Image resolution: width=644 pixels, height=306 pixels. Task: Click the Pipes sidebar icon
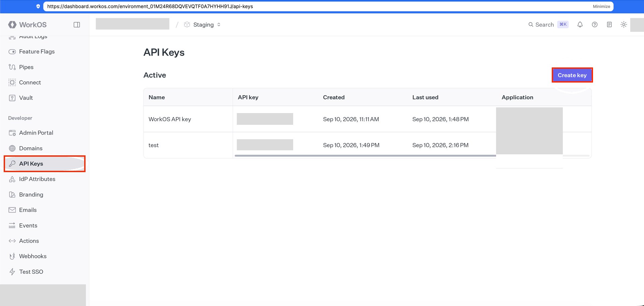(x=12, y=67)
